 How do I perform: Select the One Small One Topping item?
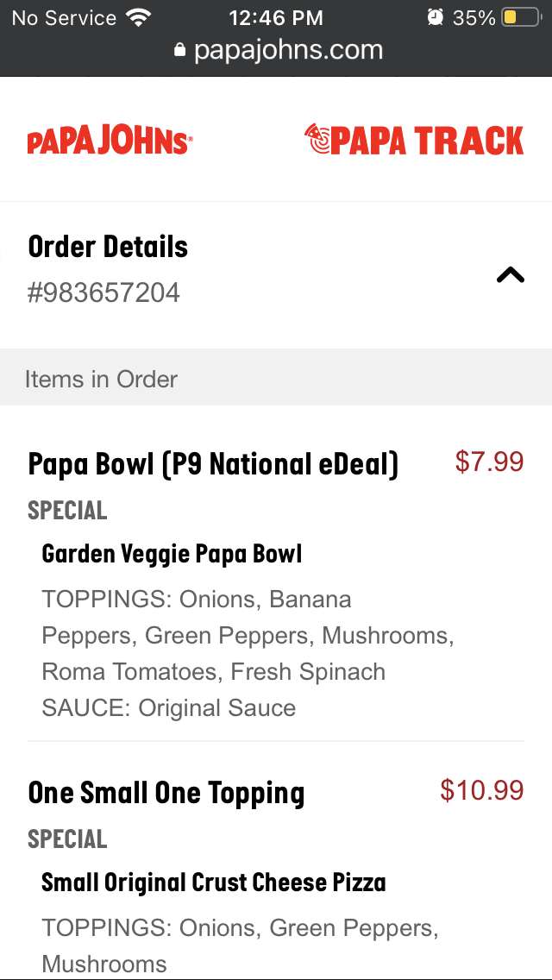[166, 792]
